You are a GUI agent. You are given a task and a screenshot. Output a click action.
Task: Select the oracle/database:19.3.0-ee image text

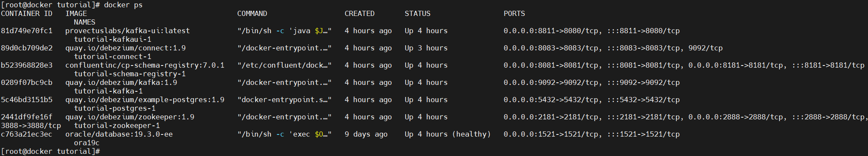[119, 134]
